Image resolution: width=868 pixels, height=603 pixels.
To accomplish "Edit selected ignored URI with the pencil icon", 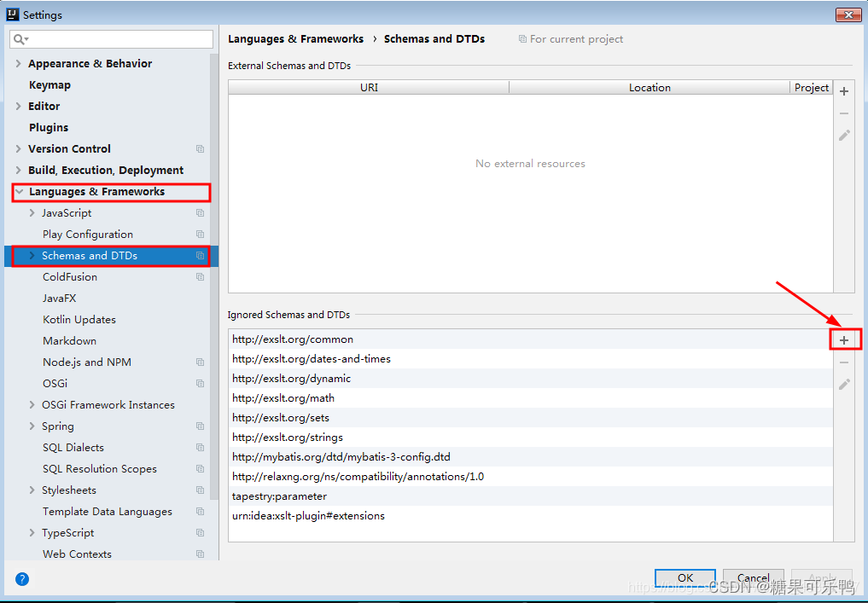I will coord(844,383).
